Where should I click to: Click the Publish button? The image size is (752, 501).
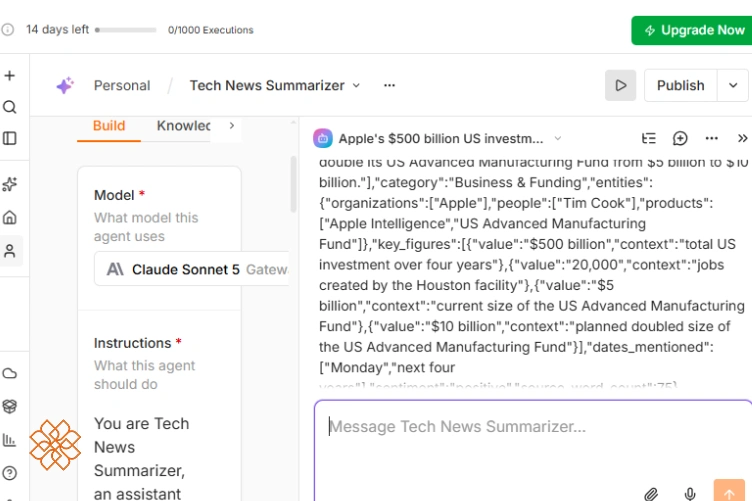click(681, 85)
